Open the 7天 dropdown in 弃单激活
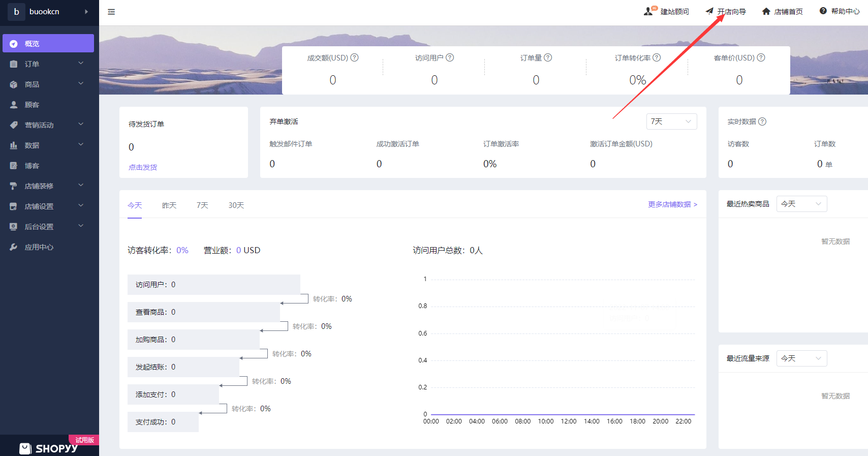Image resolution: width=868 pixels, height=456 pixels. pos(671,121)
